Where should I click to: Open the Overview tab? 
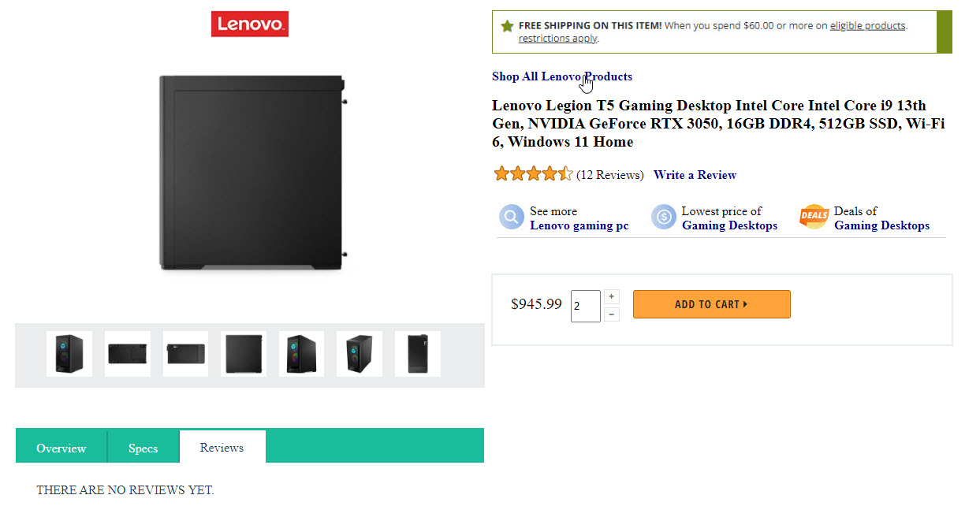61,448
